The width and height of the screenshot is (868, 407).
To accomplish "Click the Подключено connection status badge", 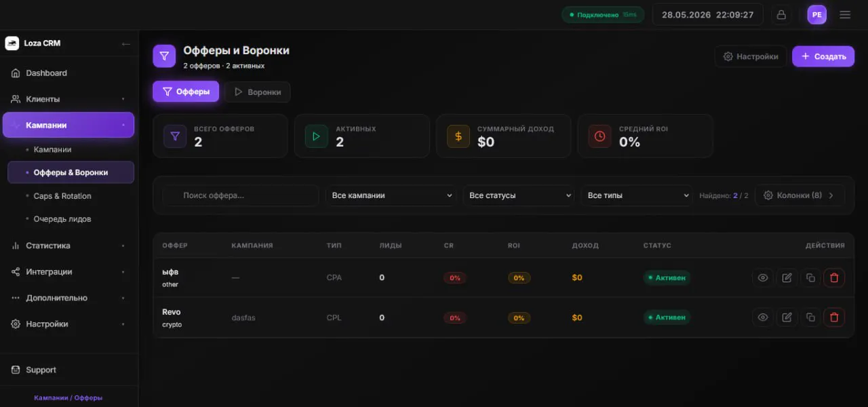I will tap(603, 15).
